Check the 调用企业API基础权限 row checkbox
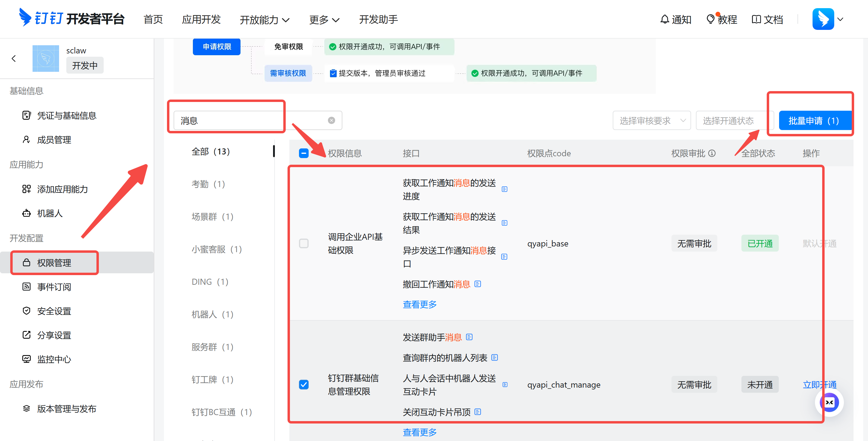Screen dimensions: 868x441 pos(303,243)
